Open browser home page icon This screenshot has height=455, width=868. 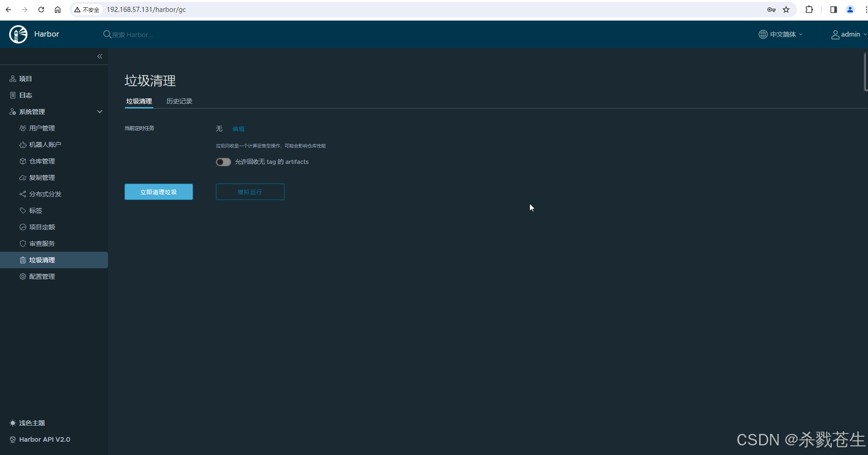pyautogui.click(x=58, y=10)
